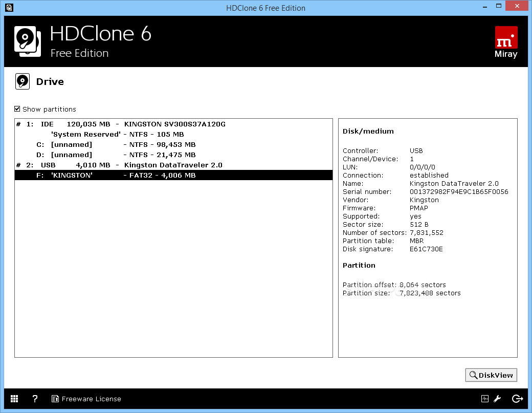Click the serial number value 001372982F94E9C1B65F0056
Image resolution: width=532 pixels, height=413 pixels.
(459, 192)
